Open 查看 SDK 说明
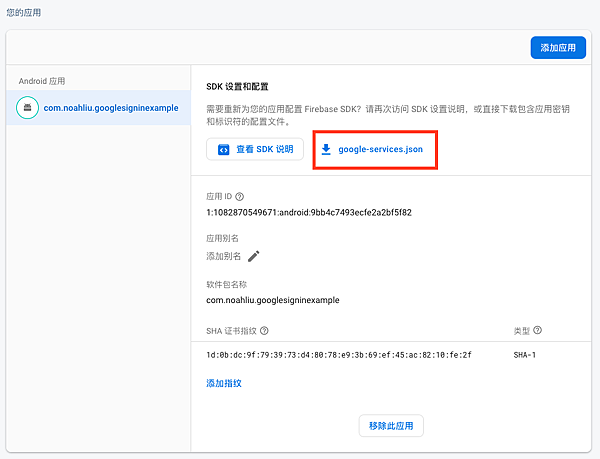 (255, 149)
